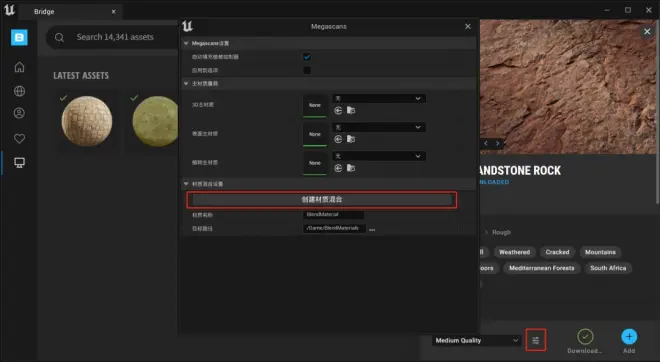
Task: Select the South Africa tag
Action: (x=608, y=268)
